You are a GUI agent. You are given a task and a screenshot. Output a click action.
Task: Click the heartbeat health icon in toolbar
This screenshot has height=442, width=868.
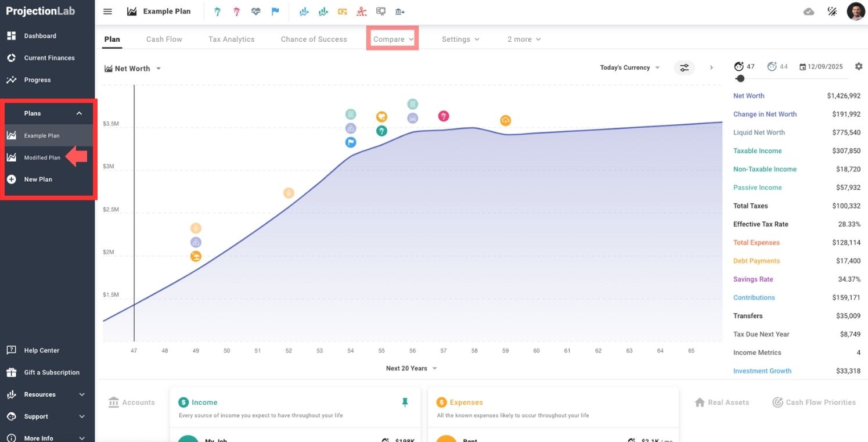point(255,12)
